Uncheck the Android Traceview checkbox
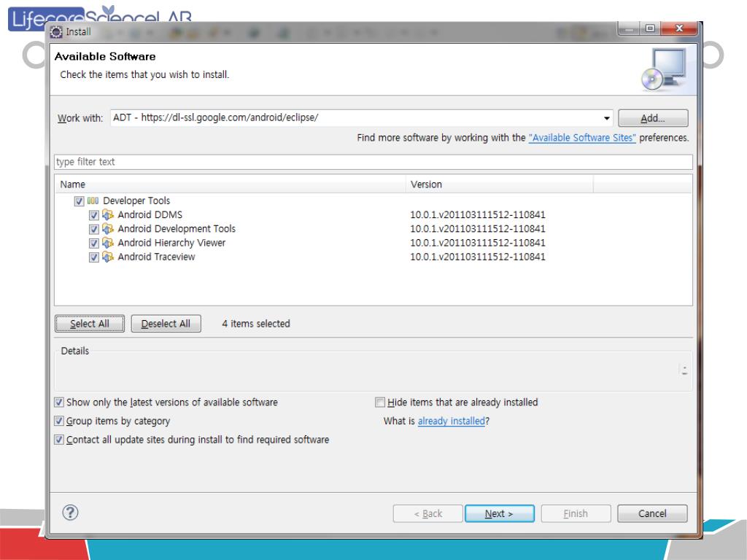The image size is (747, 560). coord(94,257)
